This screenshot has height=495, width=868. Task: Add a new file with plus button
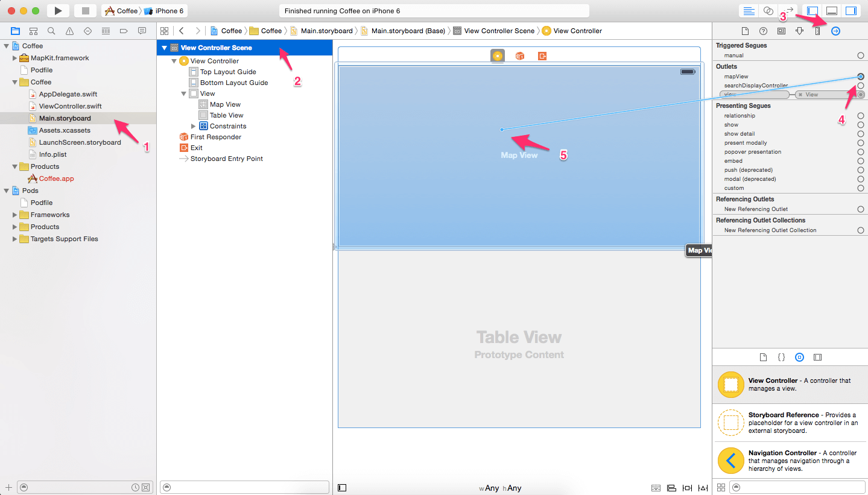[8, 487]
